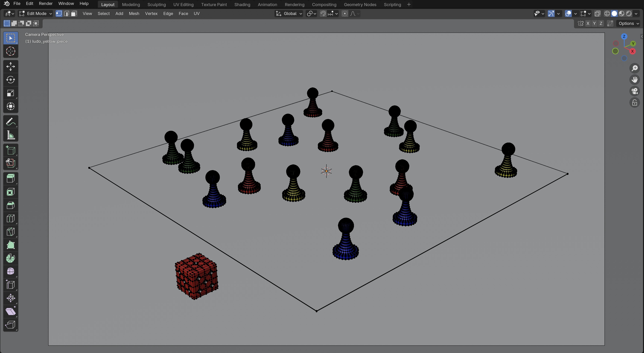The image size is (644, 353).
Task: Open the Edit Mode dropdown
Action: (x=35, y=13)
